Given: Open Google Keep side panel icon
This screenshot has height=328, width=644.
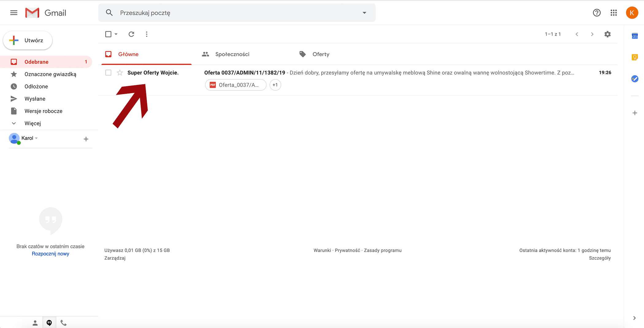Looking at the screenshot, I should (635, 57).
